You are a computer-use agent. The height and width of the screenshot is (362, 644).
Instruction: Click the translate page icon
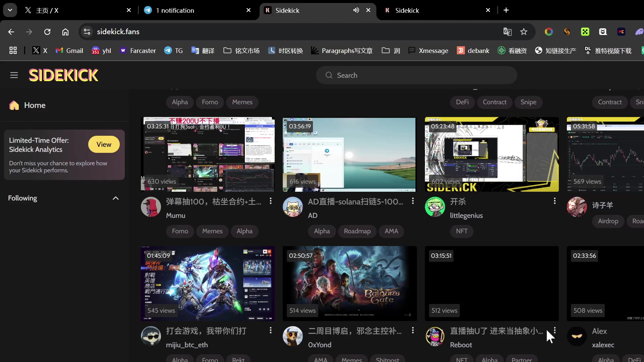pyautogui.click(x=507, y=32)
